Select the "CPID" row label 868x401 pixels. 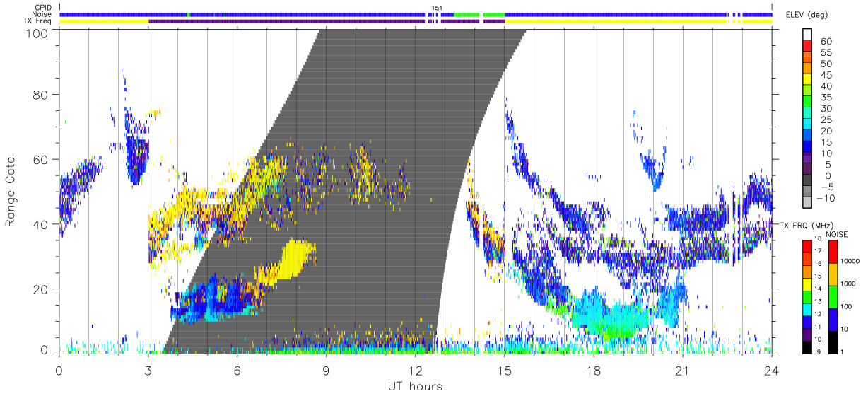44,8
